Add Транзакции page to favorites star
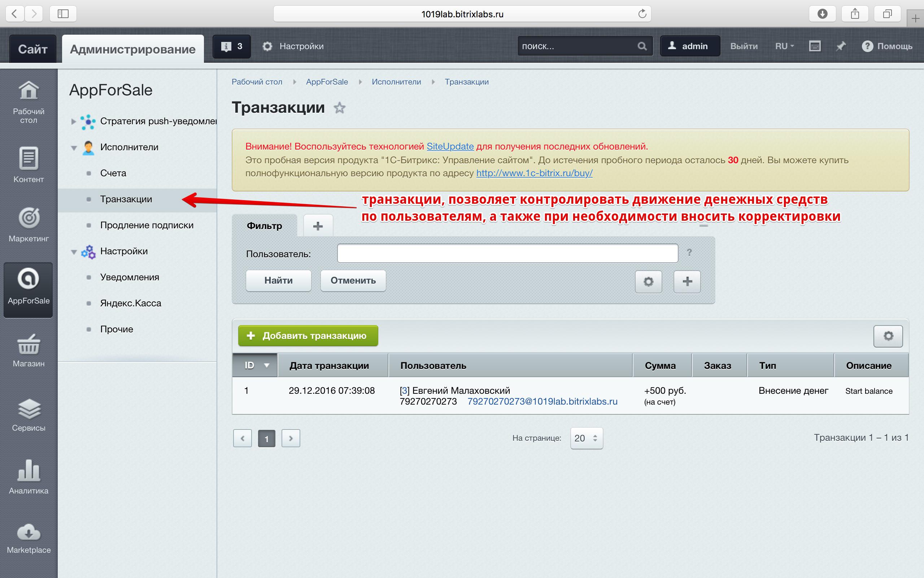The image size is (924, 578). tap(339, 108)
